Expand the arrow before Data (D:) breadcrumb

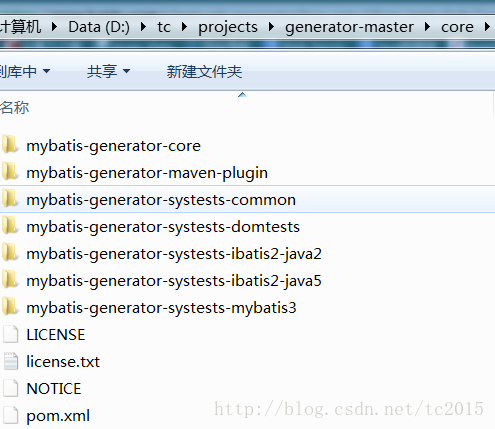coord(54,27)
